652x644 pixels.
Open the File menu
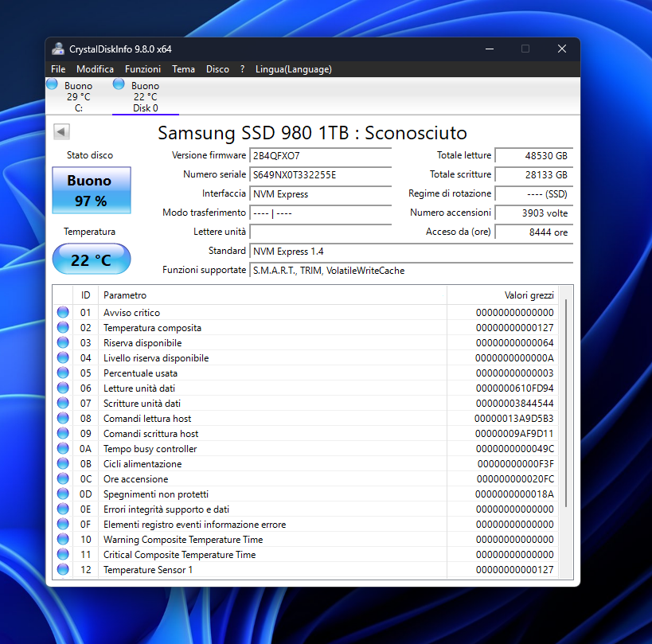tap(58, 69)
